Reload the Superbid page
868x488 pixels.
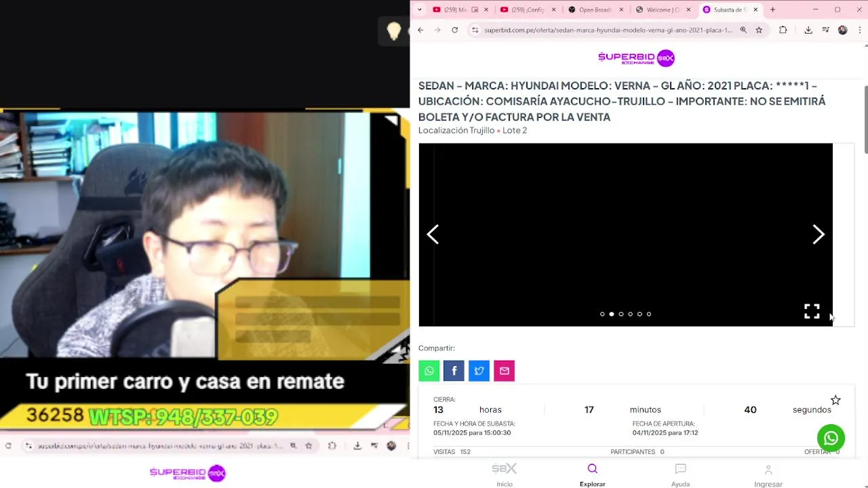pyautogui.click(x=455, y=30)
